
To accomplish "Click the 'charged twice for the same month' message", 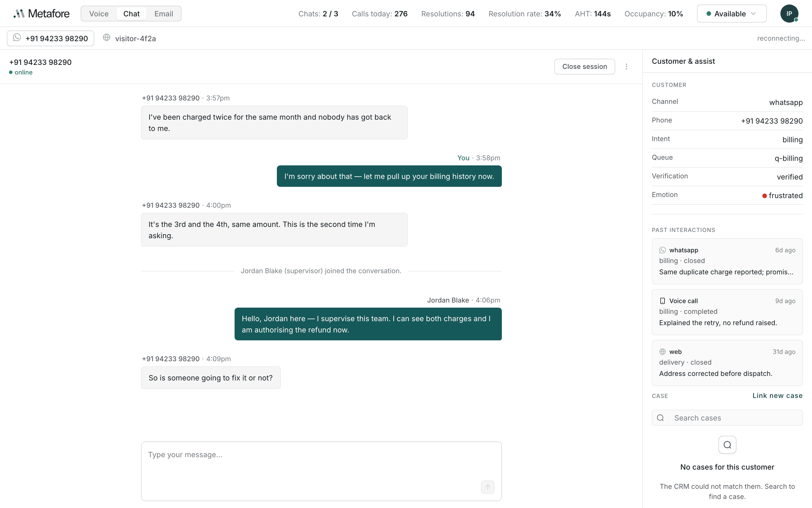I will (x=274, y=123).
